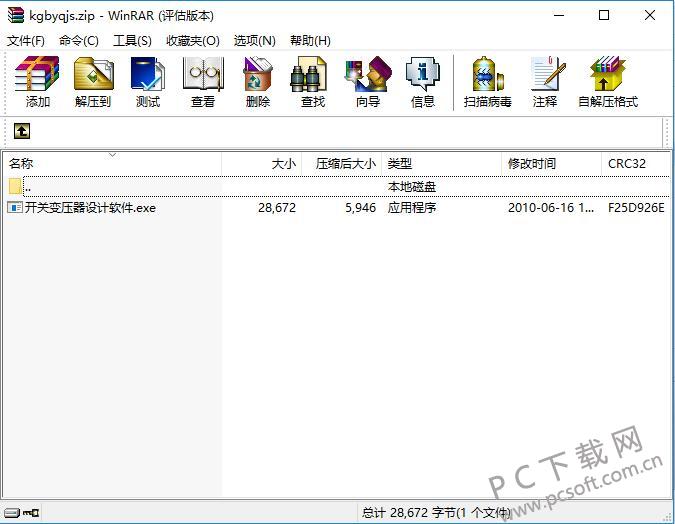This screenshot has width=675, height=524.
Task: Click the 添加 (Add) toolbar icon
Action: (x=37, y=82)
